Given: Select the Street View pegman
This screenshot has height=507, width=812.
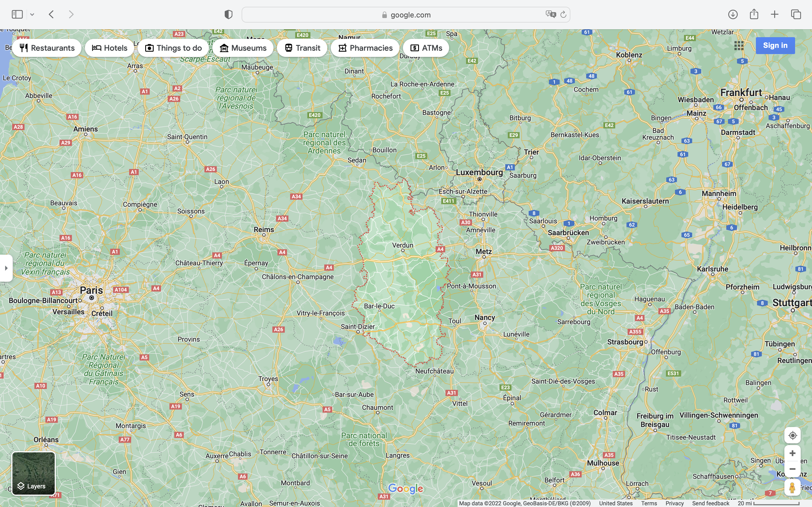Looking at the screenshot, I should (x=792, y=488).
